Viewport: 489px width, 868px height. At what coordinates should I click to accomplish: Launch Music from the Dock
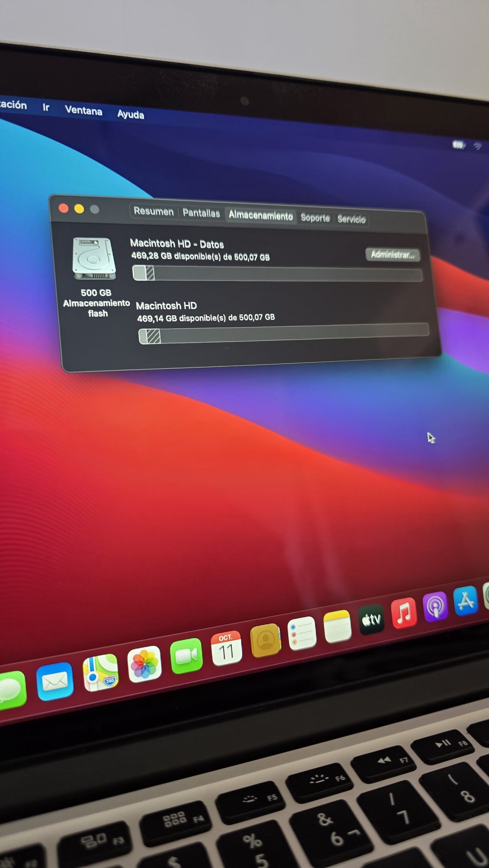tap(404, 613)
